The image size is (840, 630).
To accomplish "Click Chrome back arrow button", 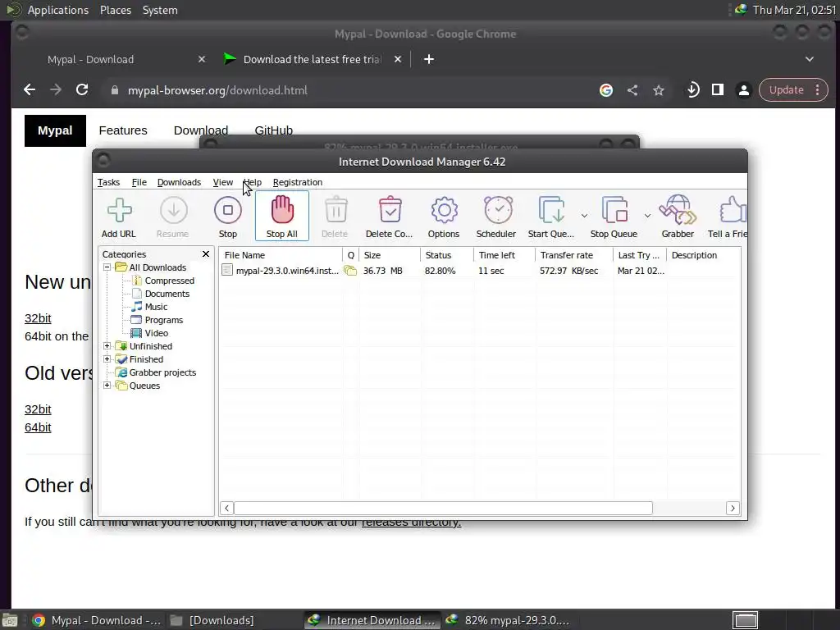I will 30,90.
